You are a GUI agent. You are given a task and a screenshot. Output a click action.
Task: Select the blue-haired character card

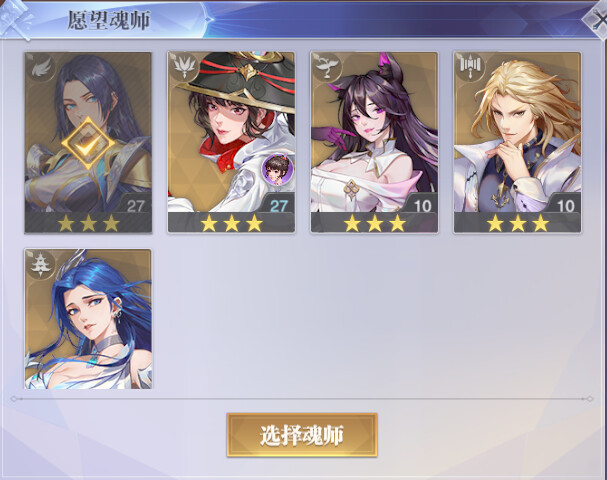click(88, 319)
